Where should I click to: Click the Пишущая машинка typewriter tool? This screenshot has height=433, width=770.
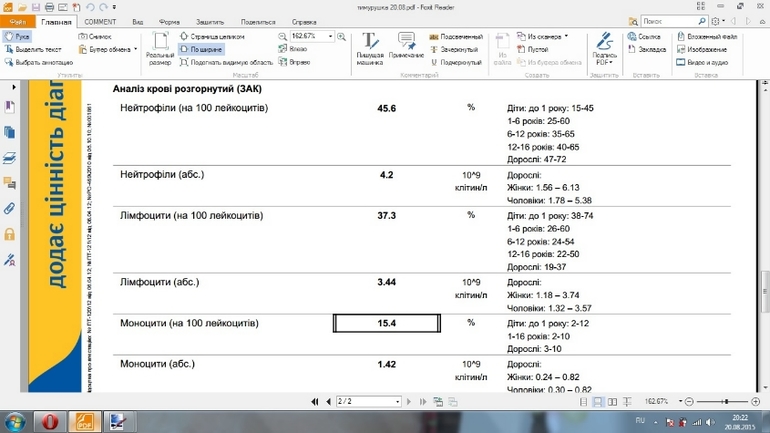tap(370, 49)
